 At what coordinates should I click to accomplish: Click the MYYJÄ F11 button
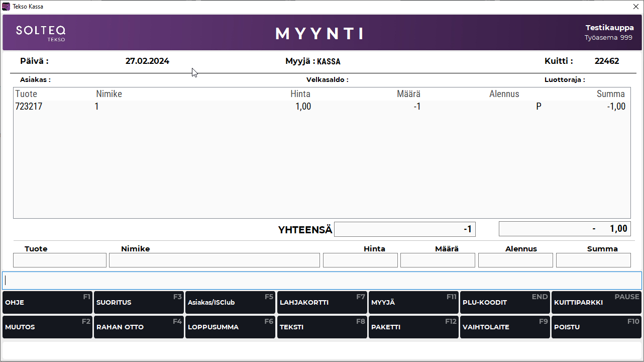413,303
